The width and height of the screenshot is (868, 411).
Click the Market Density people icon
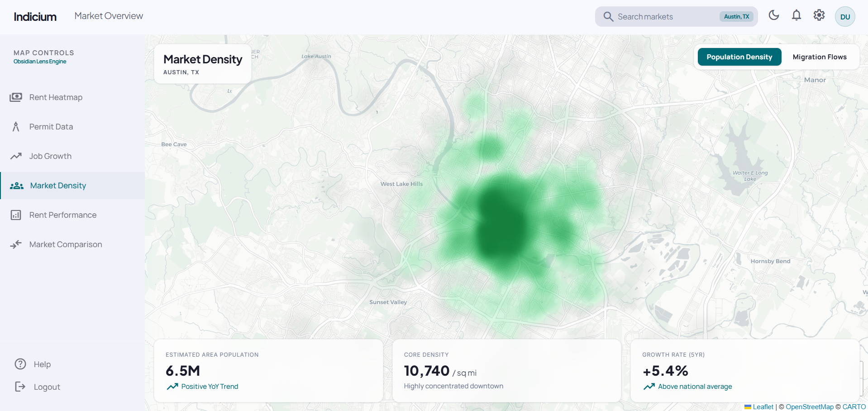tap(17, 186)
